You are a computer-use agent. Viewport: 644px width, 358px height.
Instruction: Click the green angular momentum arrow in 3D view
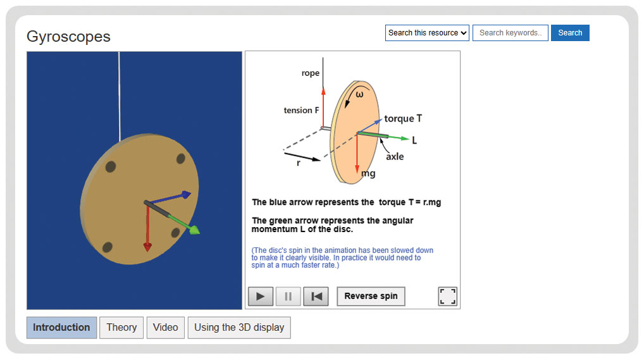click(185, 225)
